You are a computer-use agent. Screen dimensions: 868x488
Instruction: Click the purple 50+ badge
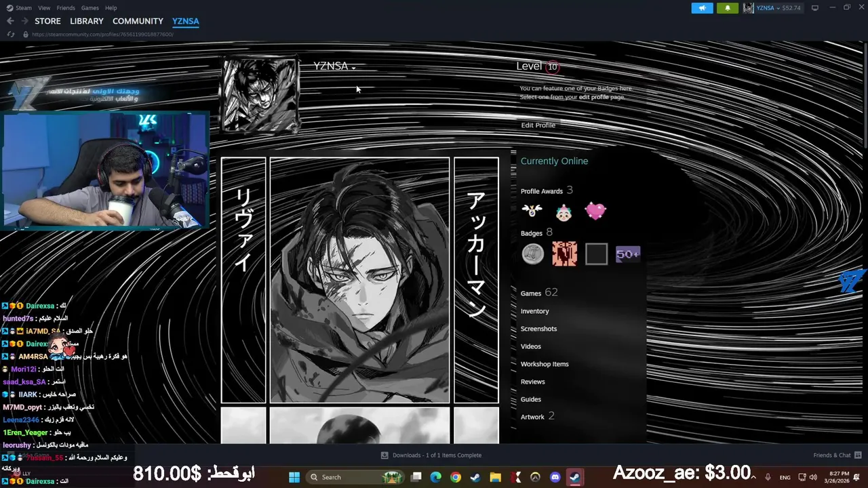pos(628,254)
